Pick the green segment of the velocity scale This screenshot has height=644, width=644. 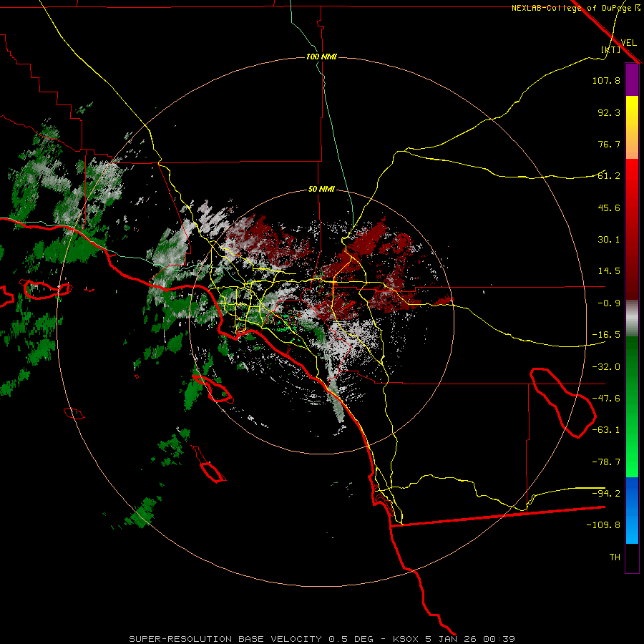click(x=632, y=406)
